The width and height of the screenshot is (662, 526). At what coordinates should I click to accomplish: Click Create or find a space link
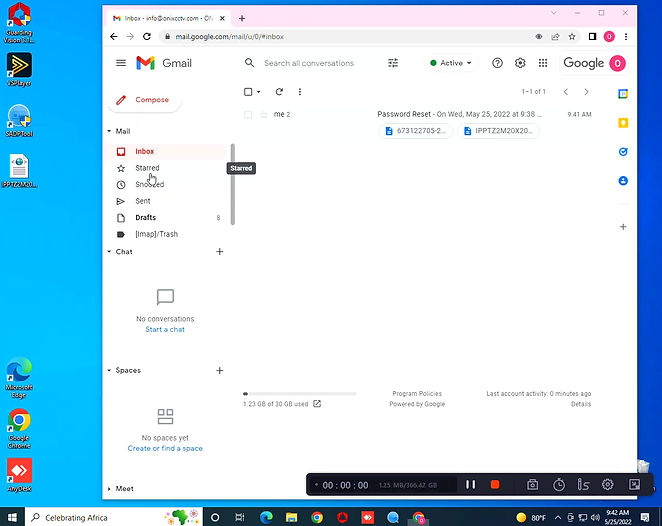(165, 448)
